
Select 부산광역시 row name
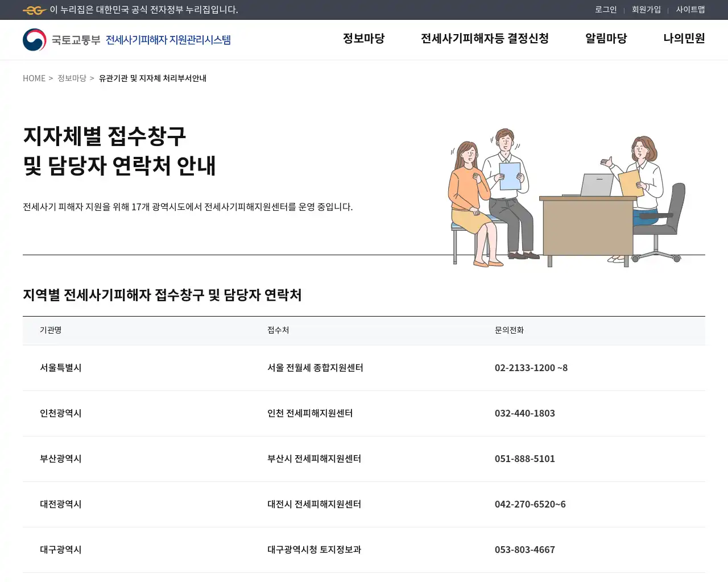tap(61, 459)
